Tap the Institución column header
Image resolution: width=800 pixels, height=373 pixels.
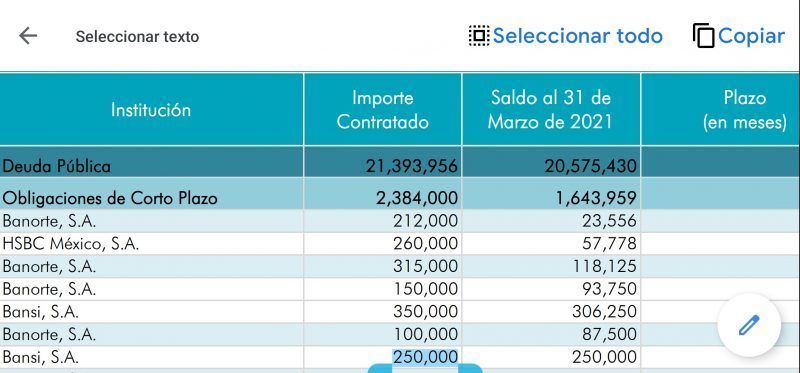tap(151, 110)
